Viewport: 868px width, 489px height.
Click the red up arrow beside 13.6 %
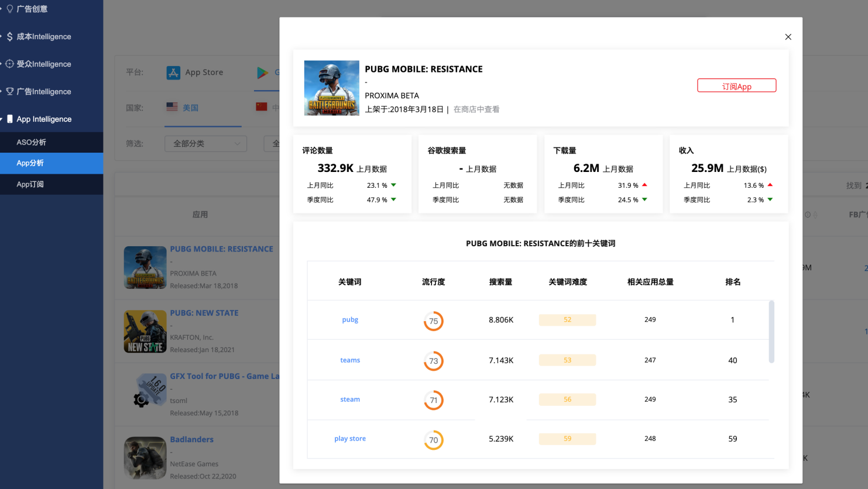[x=770, y=185]
